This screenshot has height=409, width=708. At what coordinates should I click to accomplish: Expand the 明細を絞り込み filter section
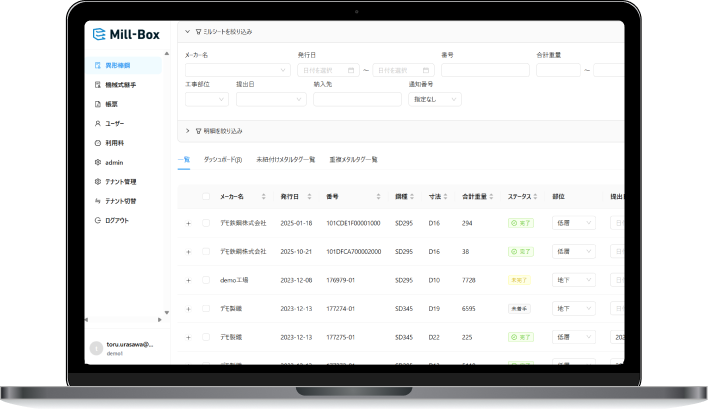pyautogui.click(x=187, y=131)
